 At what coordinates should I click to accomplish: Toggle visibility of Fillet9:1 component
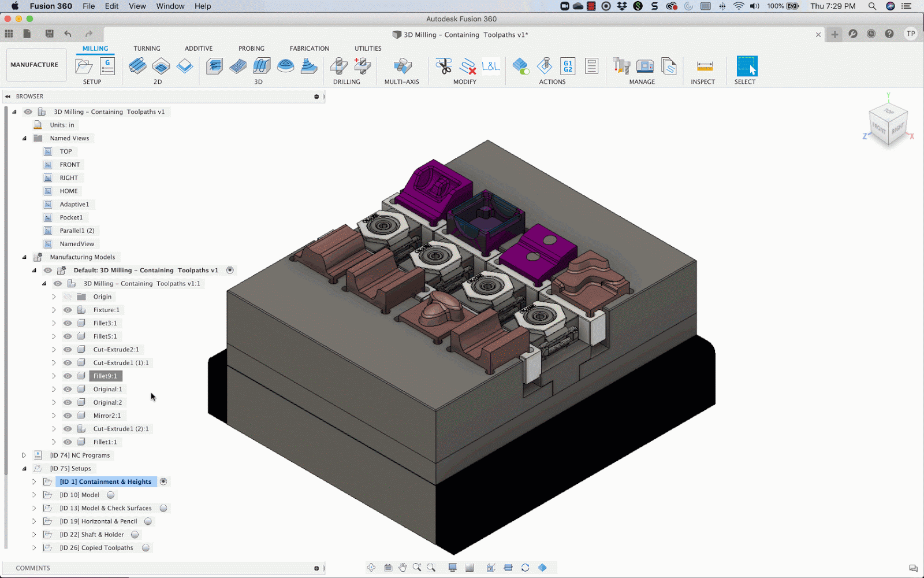68,376
